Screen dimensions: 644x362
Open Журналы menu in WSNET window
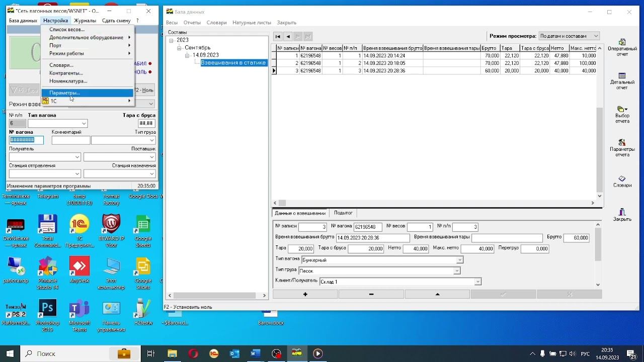point(85,21)
